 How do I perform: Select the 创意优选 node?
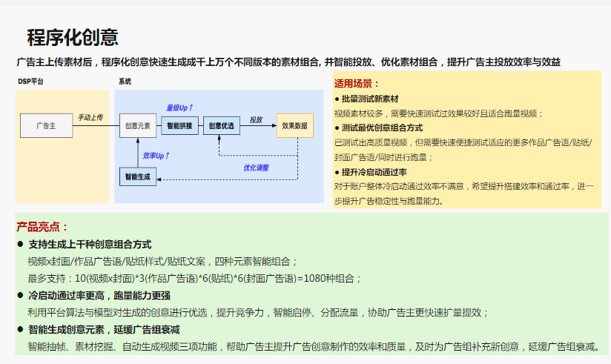point(222,127)
